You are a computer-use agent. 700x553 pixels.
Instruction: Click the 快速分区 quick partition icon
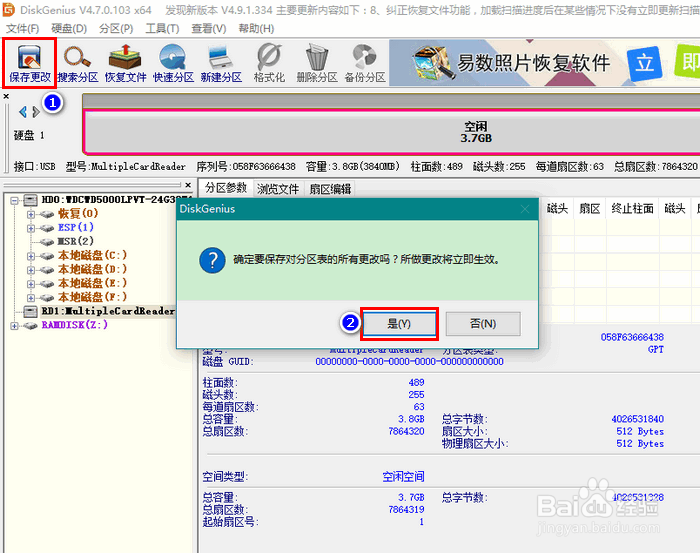(173, 63)
